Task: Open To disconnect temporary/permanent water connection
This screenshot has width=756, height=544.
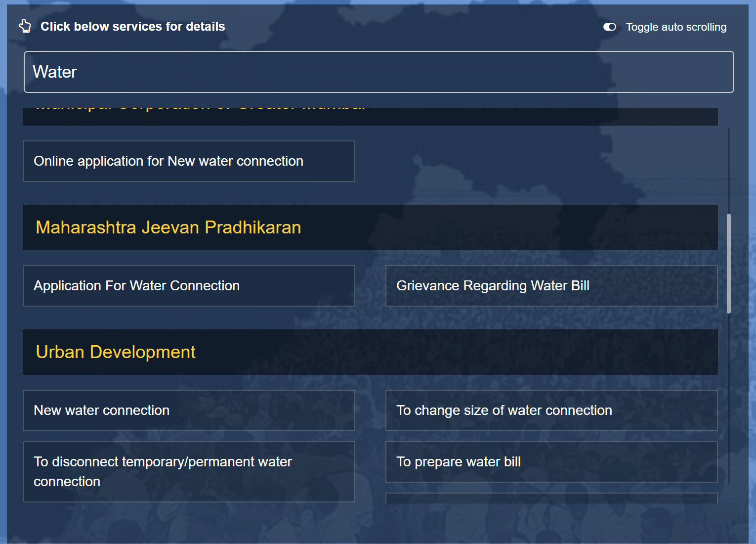Action: tap(189, 471)
